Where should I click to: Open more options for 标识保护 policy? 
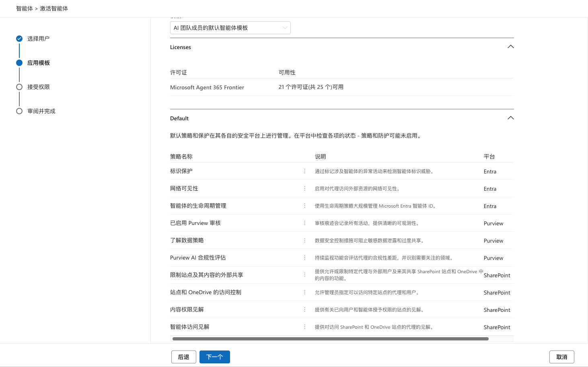[x=304, y=171]
